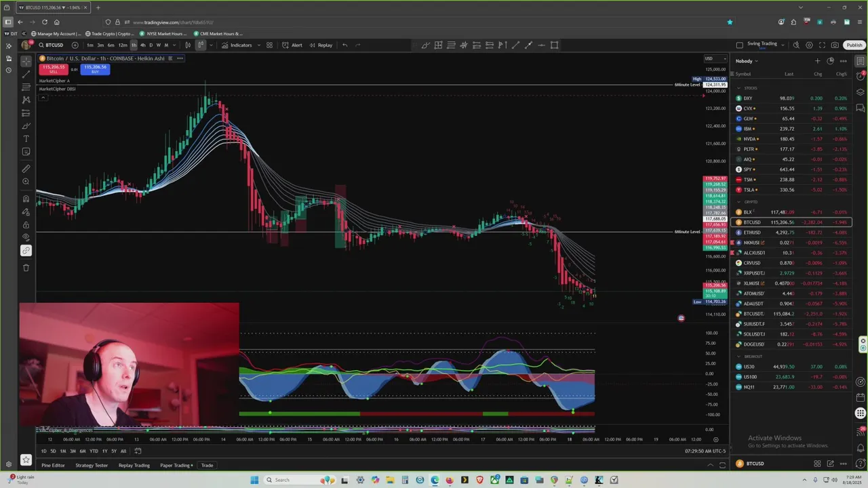Collapse the STOCKS watchlist section

click(x=739, y=88)
